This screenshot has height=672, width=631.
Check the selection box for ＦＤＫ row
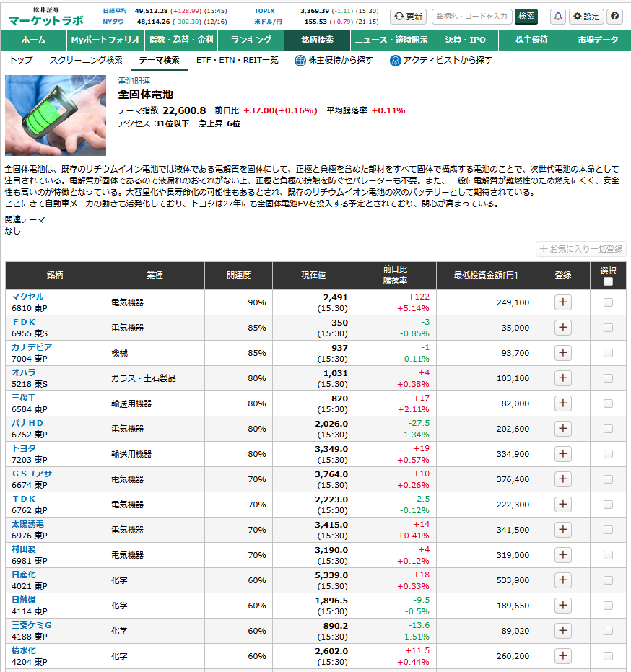608,328
